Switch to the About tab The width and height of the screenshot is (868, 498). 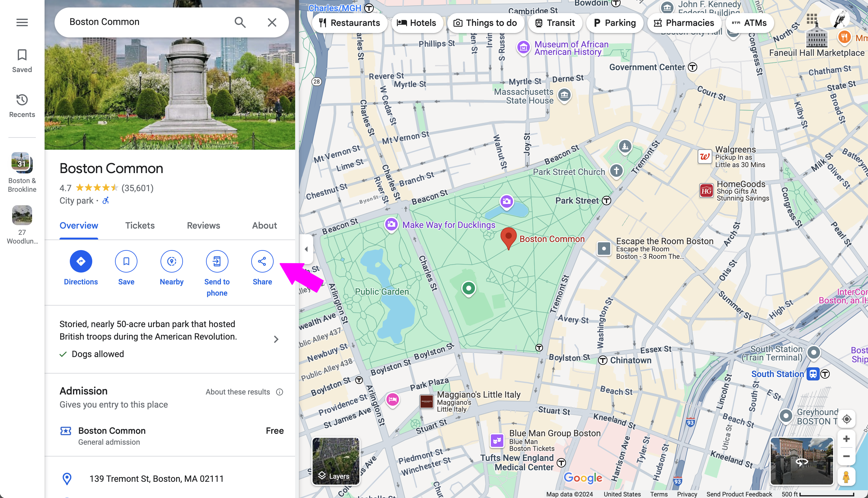[x=264, y=226]
